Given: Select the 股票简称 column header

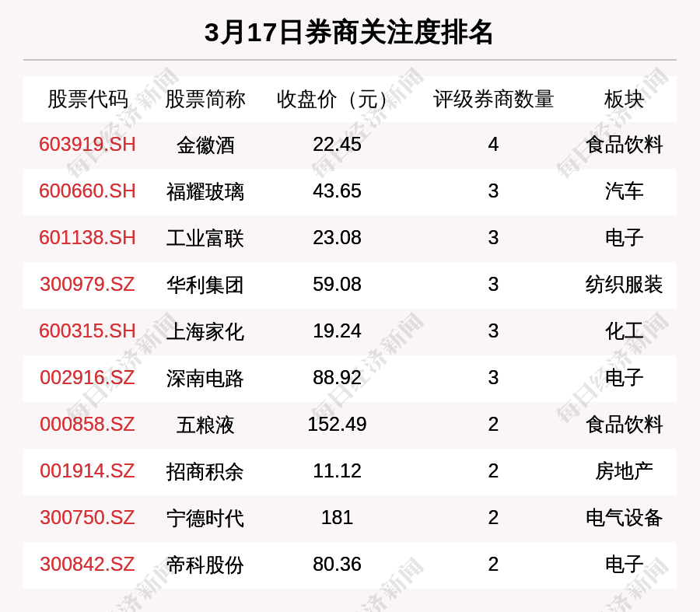Looking at the screenshot, I should click(205, 99).
